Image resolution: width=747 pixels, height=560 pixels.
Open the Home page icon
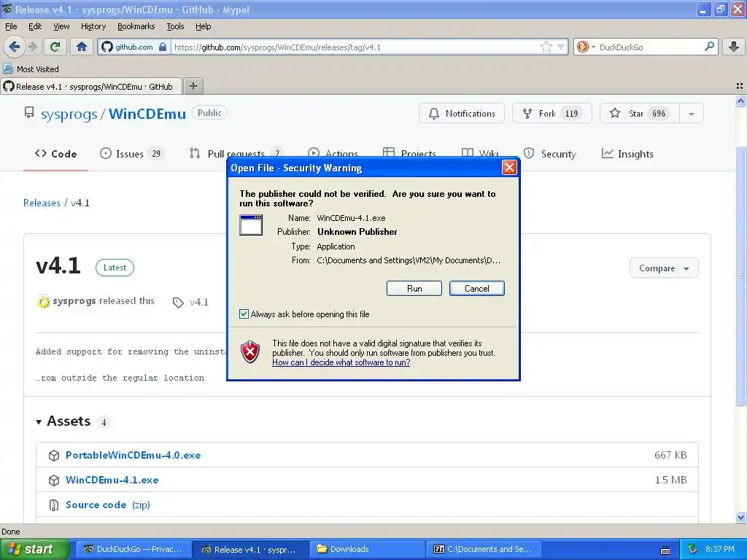tap(82, 47)
